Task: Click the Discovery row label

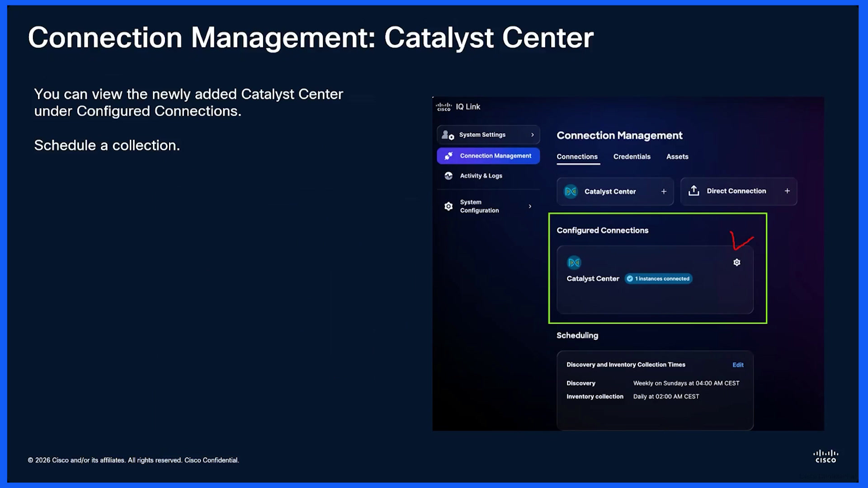Action: 581,383
